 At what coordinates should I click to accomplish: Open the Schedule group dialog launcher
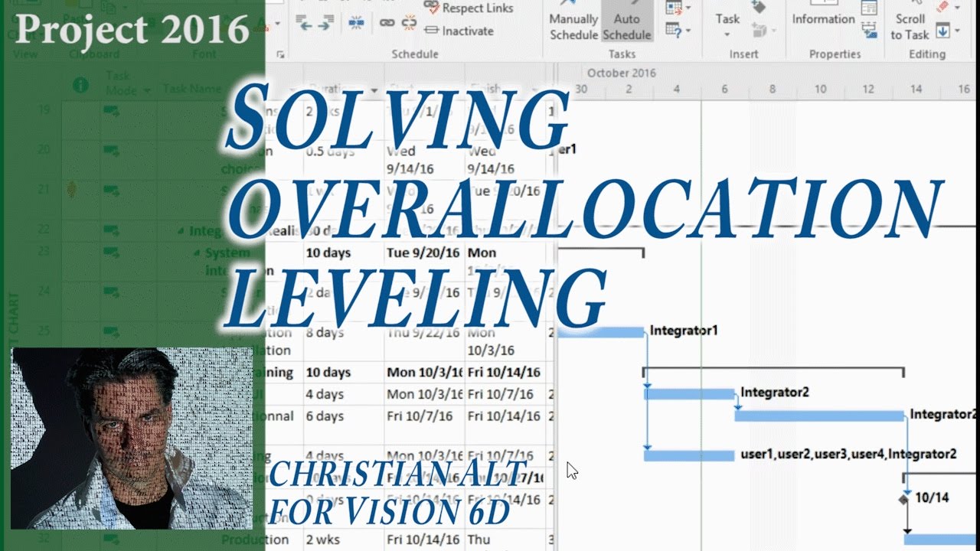pyautogui.click(x=279, y=55)
